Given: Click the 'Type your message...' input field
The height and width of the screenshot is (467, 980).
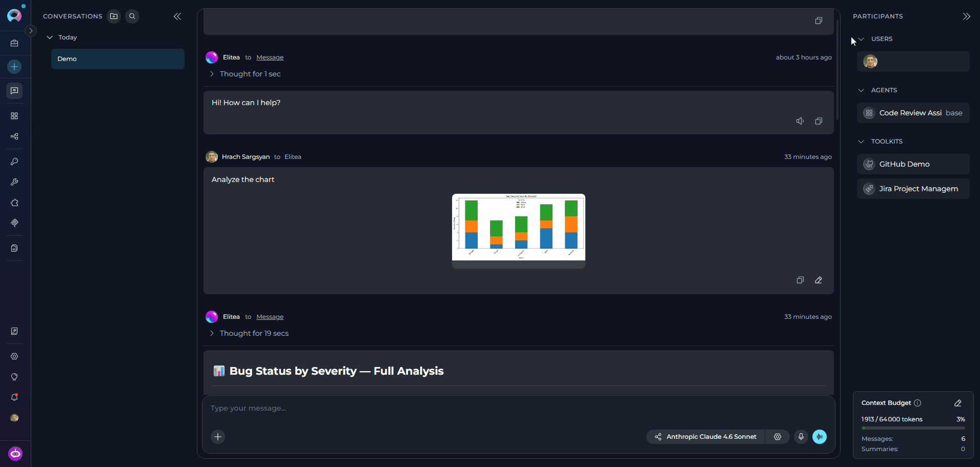Looking at the screenshot, I should point(518,408).
